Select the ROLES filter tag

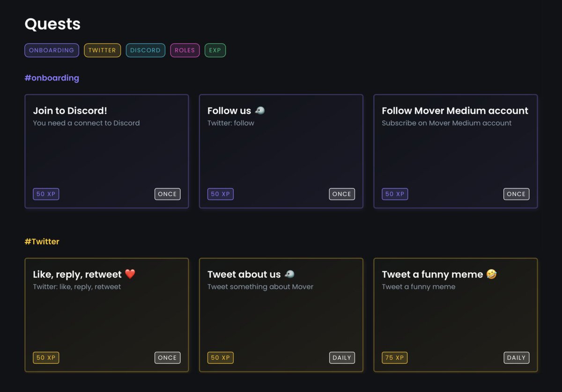pyautogui.click(x=185, y=50)
